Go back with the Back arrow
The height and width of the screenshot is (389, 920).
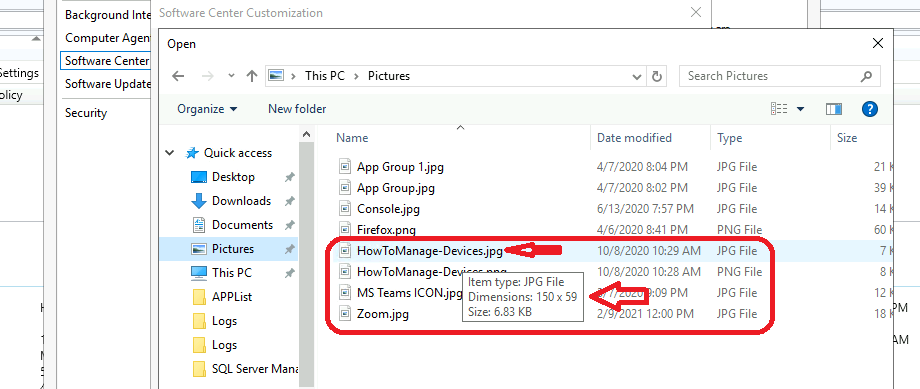178,76
